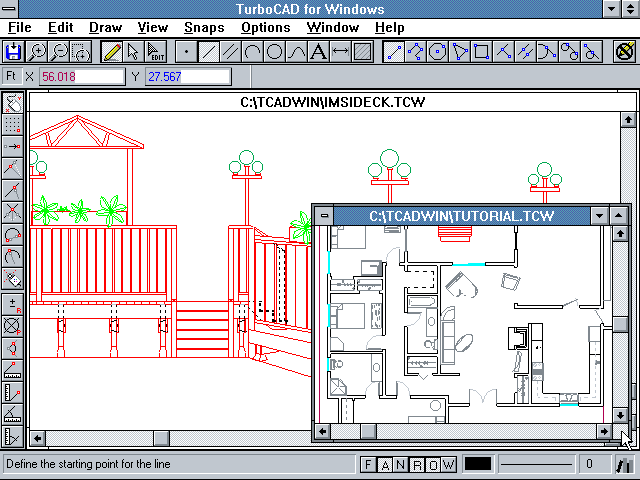Select the Double Line tool
Screen dimensions: 640x480
231,52
